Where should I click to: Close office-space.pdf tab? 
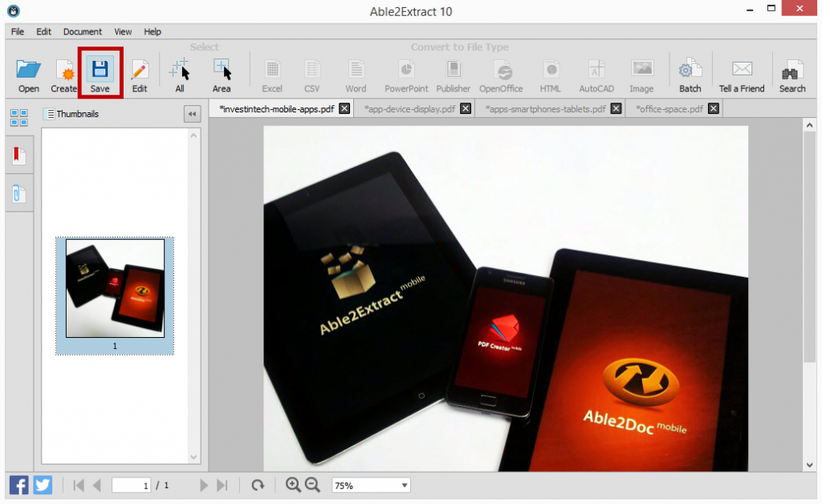coord(714,108)
